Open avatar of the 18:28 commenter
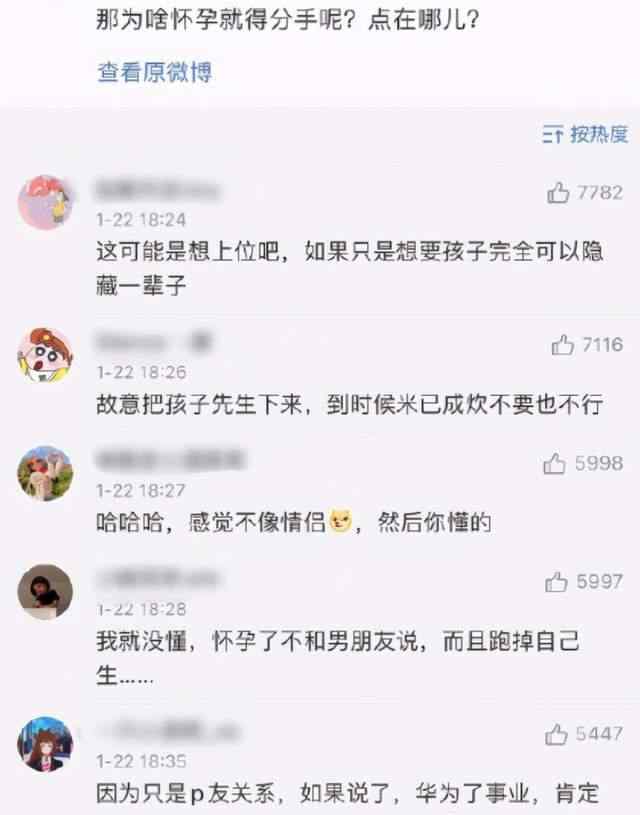 [x=45, y=591]
